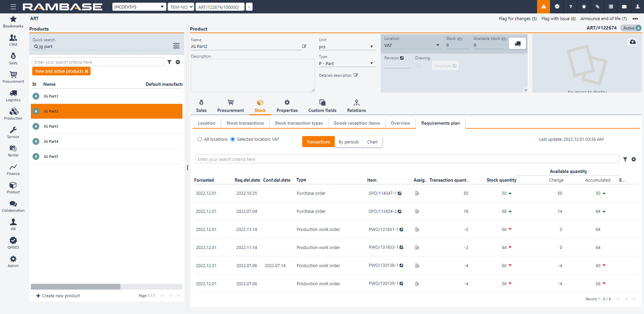
Task: Open the product list column settings gear
Action: point(178,62)
